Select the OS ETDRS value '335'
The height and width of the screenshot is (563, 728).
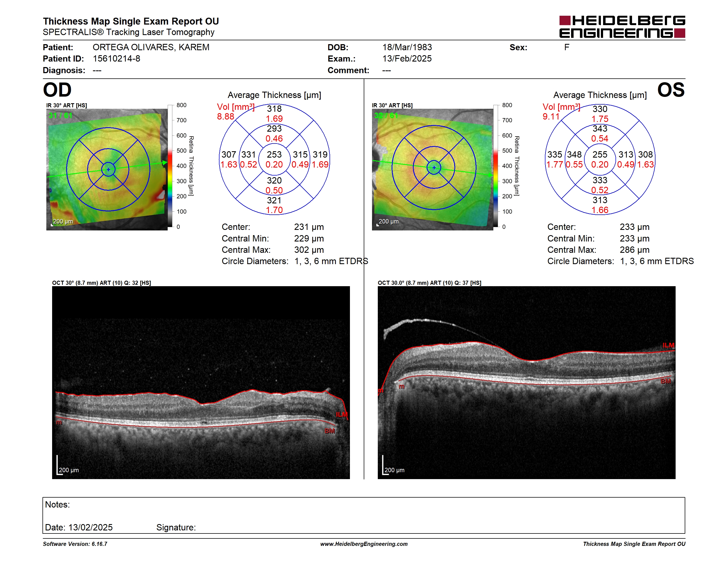(555, 155)
